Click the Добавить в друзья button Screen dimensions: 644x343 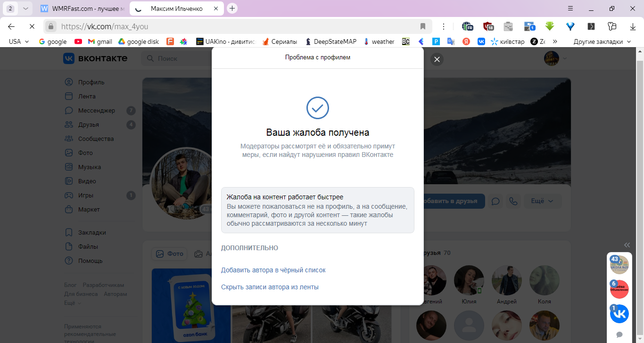pyautogui.click(x=450, y=201)
